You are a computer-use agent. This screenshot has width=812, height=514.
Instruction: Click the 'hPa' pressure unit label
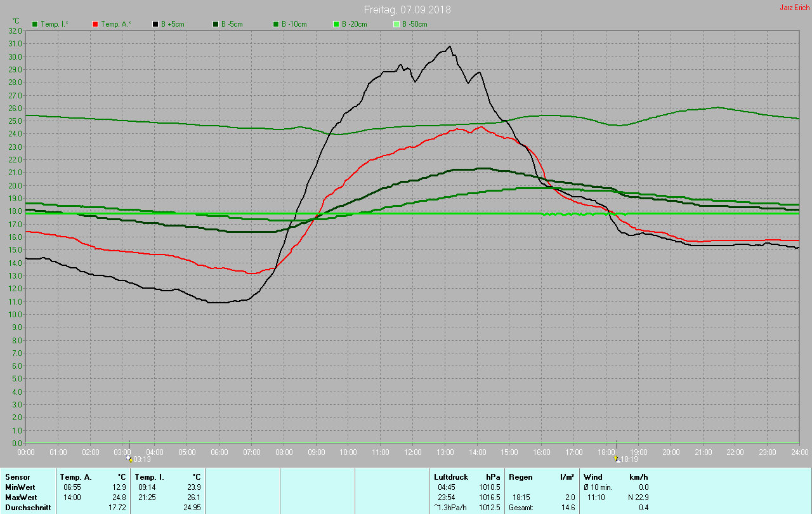(493, 477)
